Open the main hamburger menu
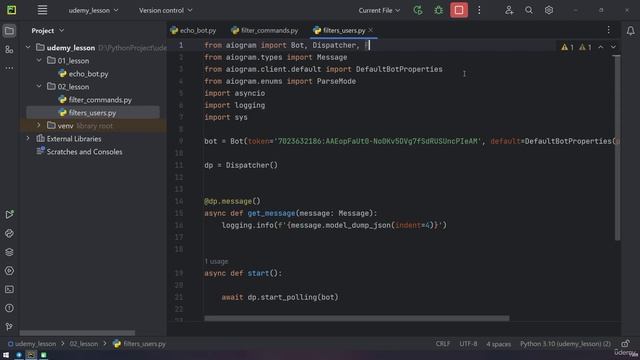 coord(42,10)
